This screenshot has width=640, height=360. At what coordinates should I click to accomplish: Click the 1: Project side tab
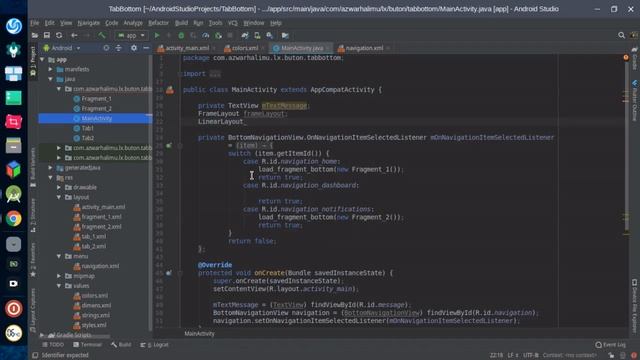33,61
